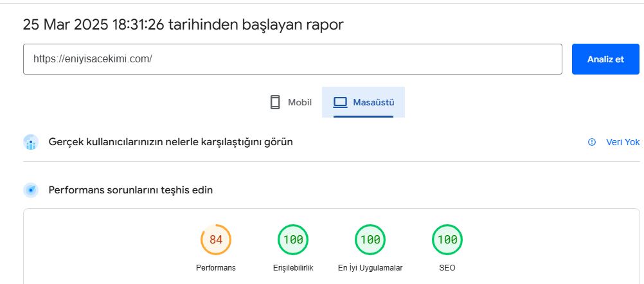
Task: Click the Veri Yok link
Action: (x=623, y=142)
